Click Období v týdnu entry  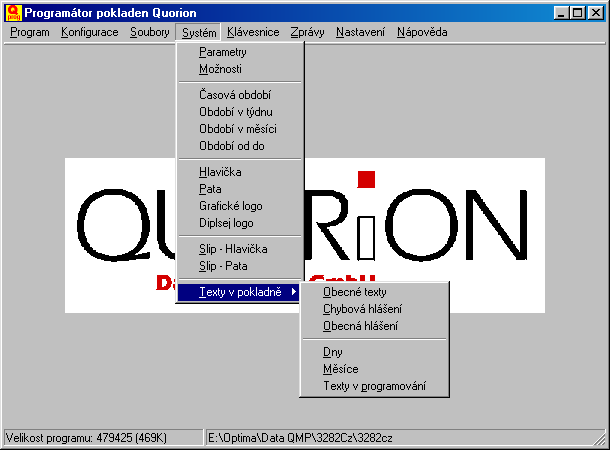pos(240,112)
